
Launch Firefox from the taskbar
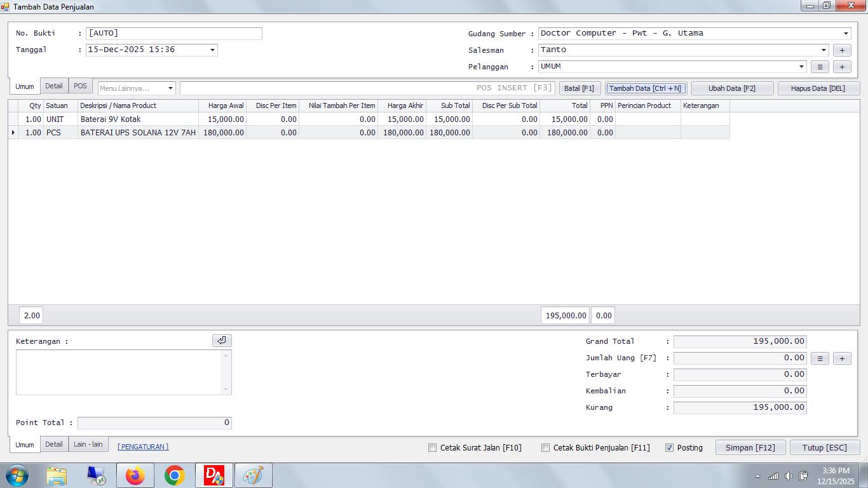[x=135, y=475]
